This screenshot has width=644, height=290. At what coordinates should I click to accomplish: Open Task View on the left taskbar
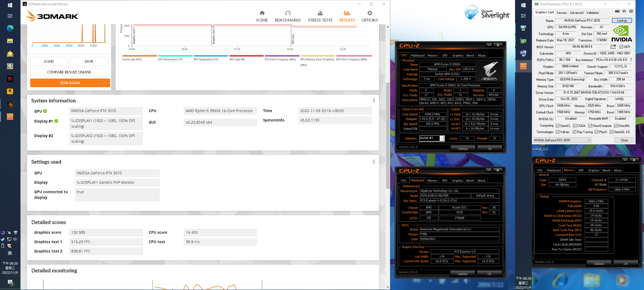(10, 16)
